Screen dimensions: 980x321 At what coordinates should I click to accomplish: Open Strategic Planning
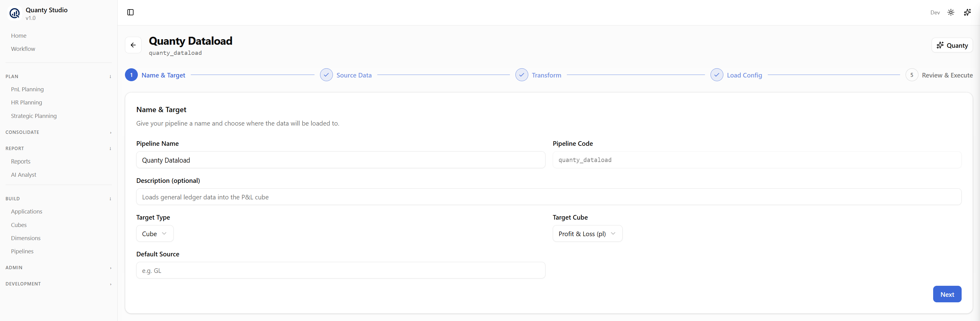33,116
